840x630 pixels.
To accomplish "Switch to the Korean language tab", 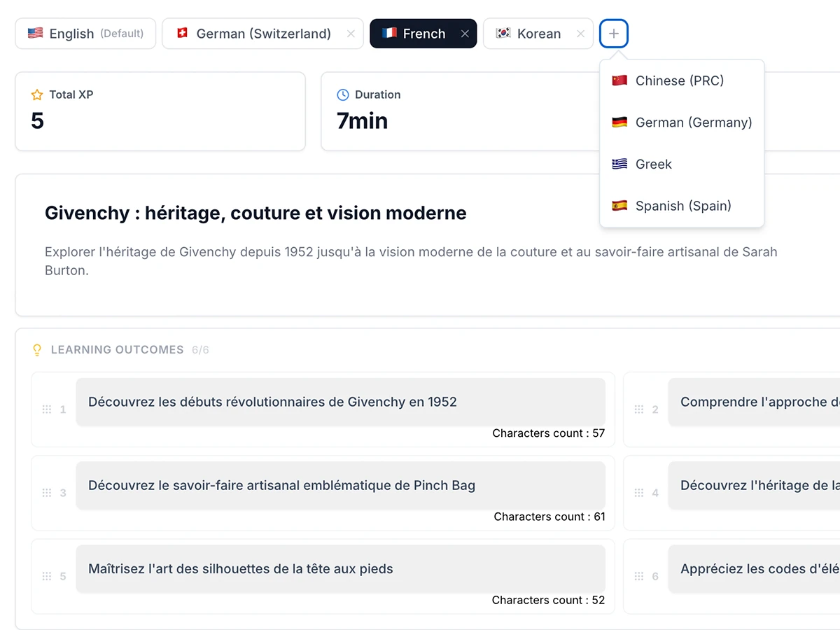I will point(538,33).
